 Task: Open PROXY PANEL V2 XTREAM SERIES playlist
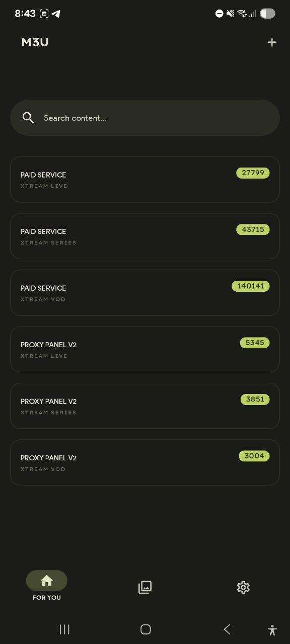145,406
